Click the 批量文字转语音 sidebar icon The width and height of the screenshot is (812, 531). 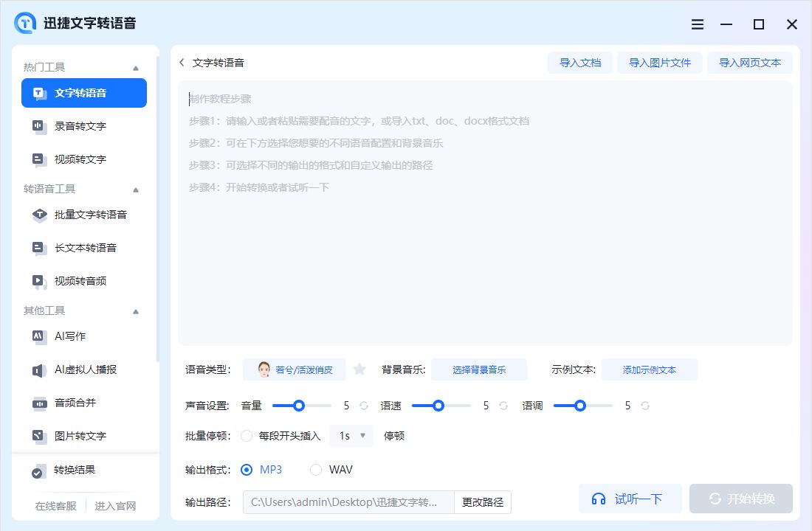tap(39, 215)
